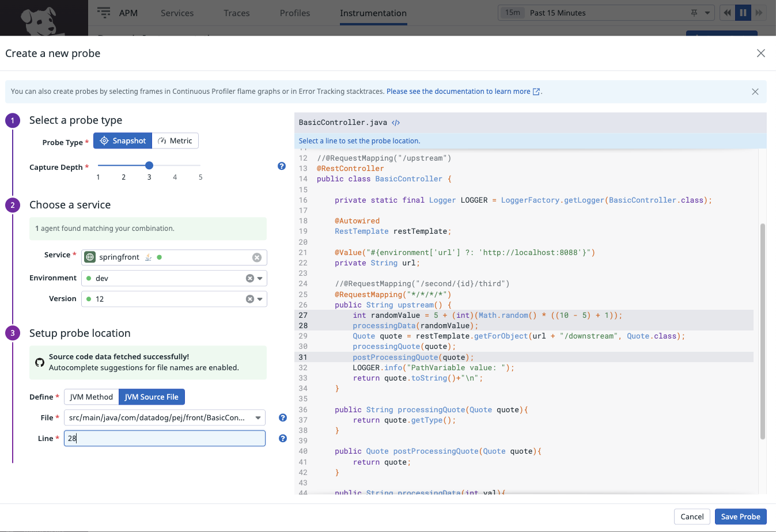Open the Services tab
Image resolution: width=776 pixels, height=532 pixels.
click(177, 13)
